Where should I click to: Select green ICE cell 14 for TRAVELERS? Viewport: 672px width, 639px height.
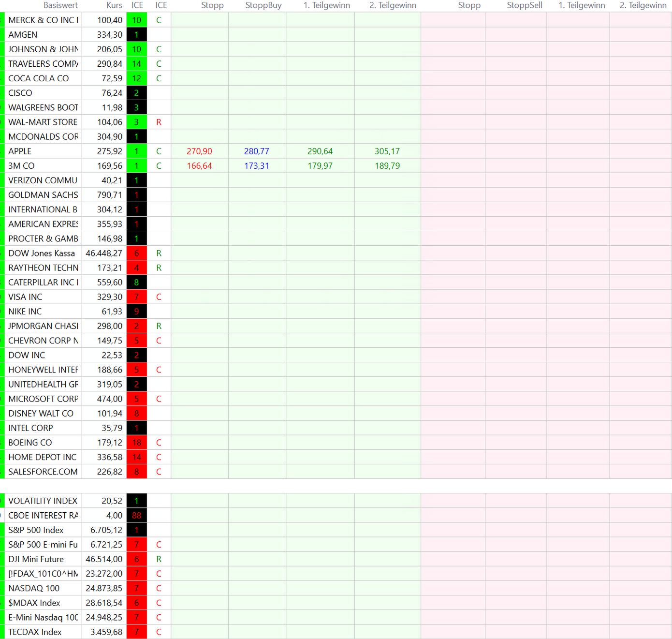pyautogui.click(x=137, y=64)
